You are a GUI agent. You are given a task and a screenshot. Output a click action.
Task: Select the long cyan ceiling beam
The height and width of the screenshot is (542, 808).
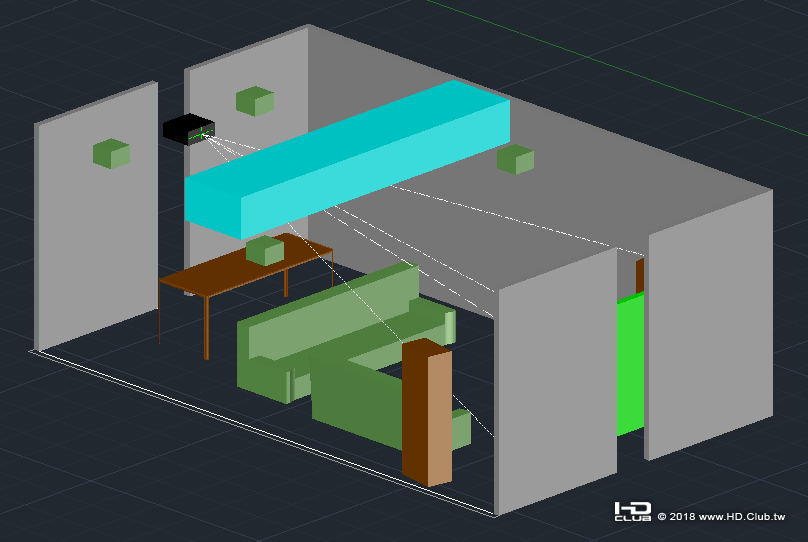point(347,160)
